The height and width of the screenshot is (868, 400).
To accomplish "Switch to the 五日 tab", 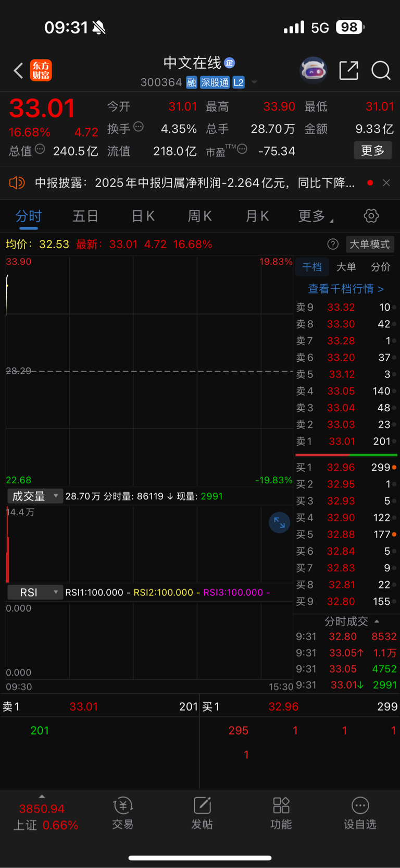I will pyautogui.click(x=85, y=216).
